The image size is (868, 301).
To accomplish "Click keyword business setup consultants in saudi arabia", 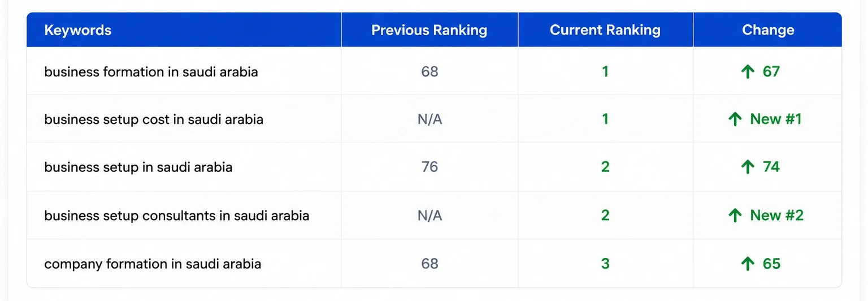I will pyautogui.click(x=177, y=216).
